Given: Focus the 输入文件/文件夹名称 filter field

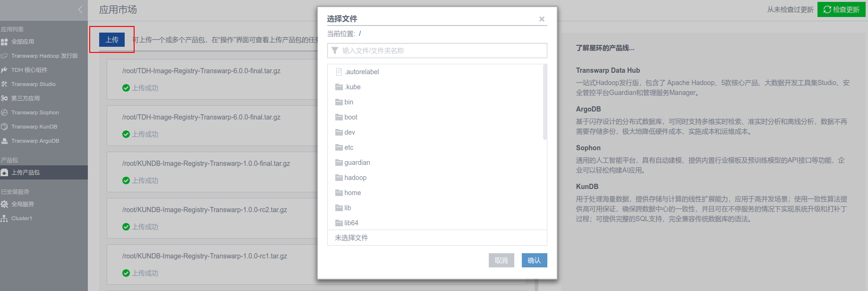Looking at the screenshot, I should (x=437, y=51).
